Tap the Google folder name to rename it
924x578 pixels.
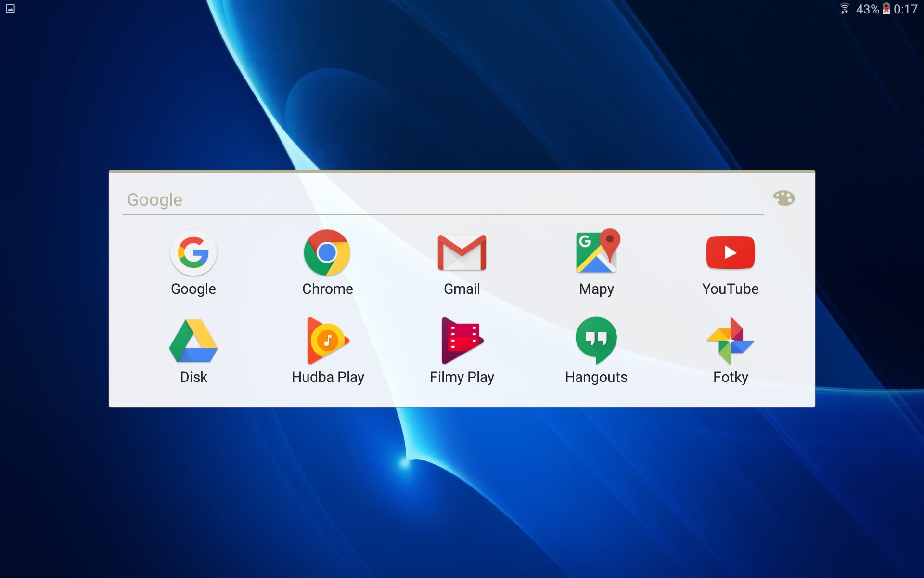[154, 199]
